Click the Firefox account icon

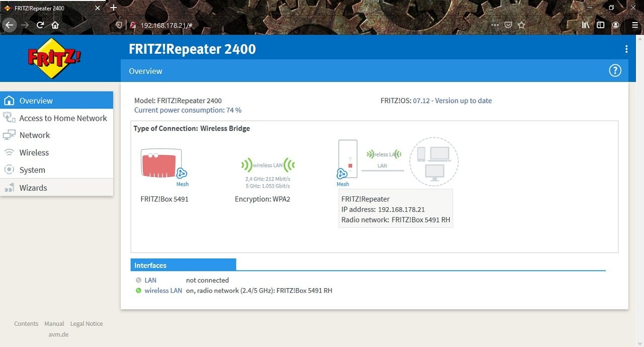(616, 25)
